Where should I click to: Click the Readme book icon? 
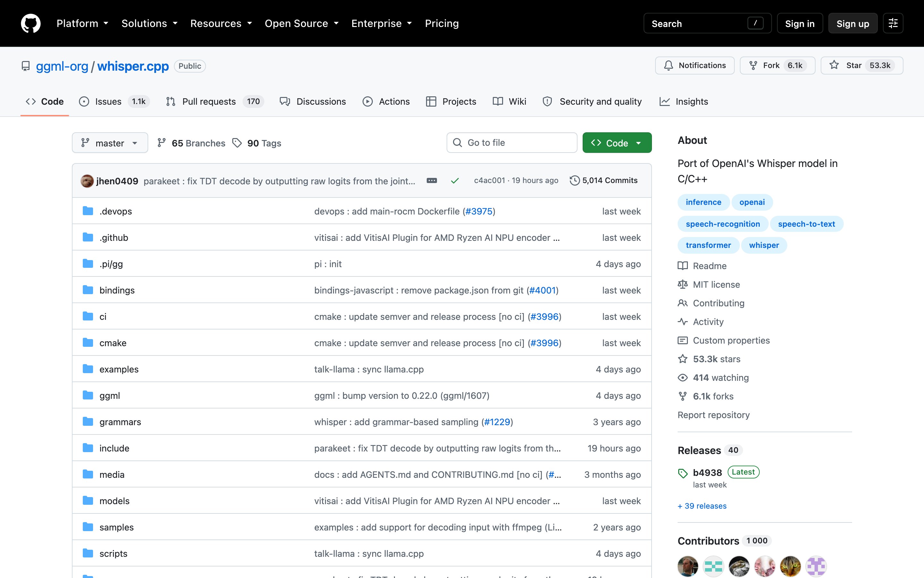(x=683, y=266)
